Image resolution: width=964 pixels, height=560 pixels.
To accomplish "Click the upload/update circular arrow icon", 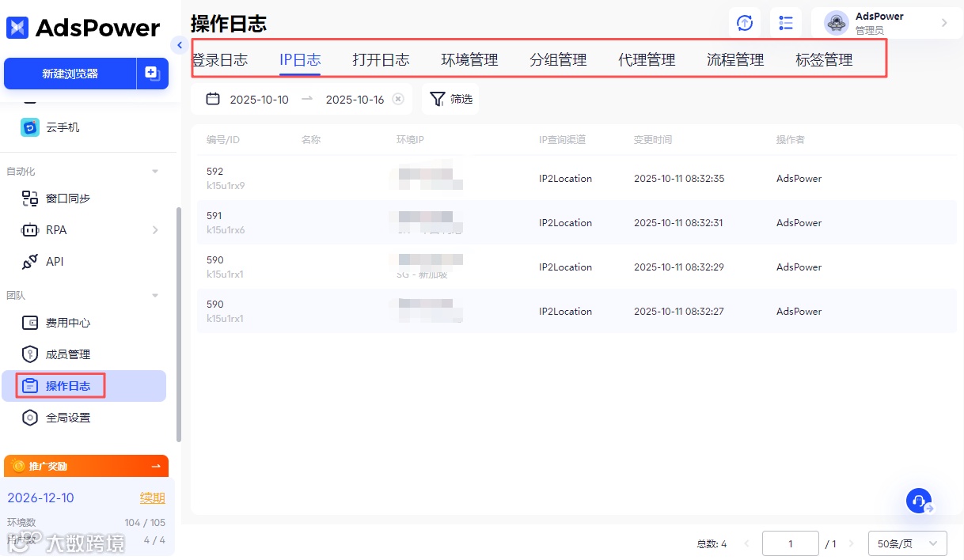I will coord(745,23).
